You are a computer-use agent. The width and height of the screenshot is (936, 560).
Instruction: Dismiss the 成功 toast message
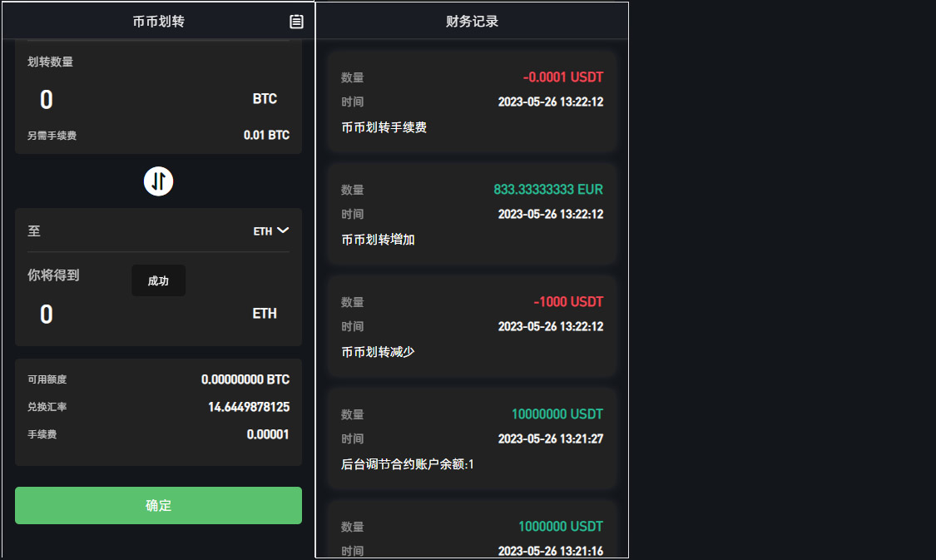pyautogui.click(x=158, y=280)
